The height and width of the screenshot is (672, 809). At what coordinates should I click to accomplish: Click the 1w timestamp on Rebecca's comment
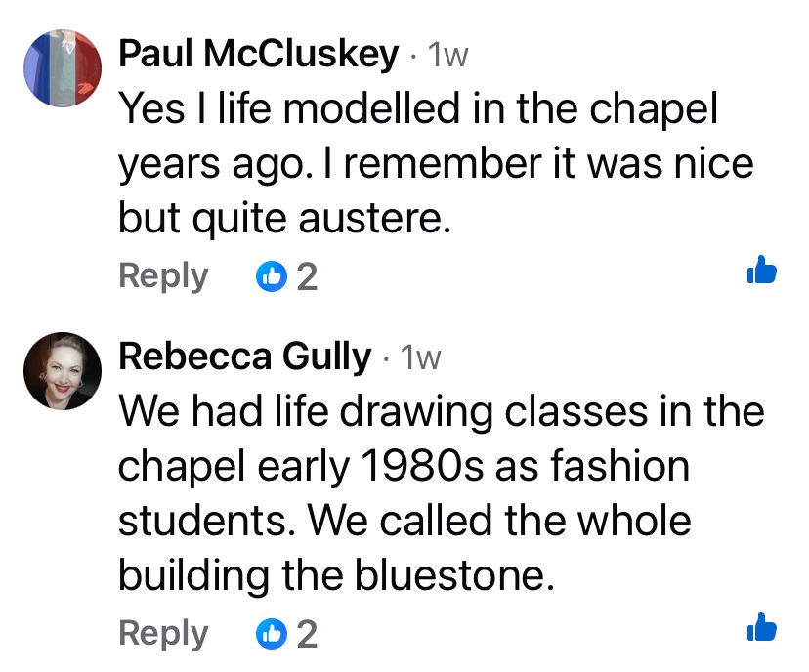[x=421, y=359]
